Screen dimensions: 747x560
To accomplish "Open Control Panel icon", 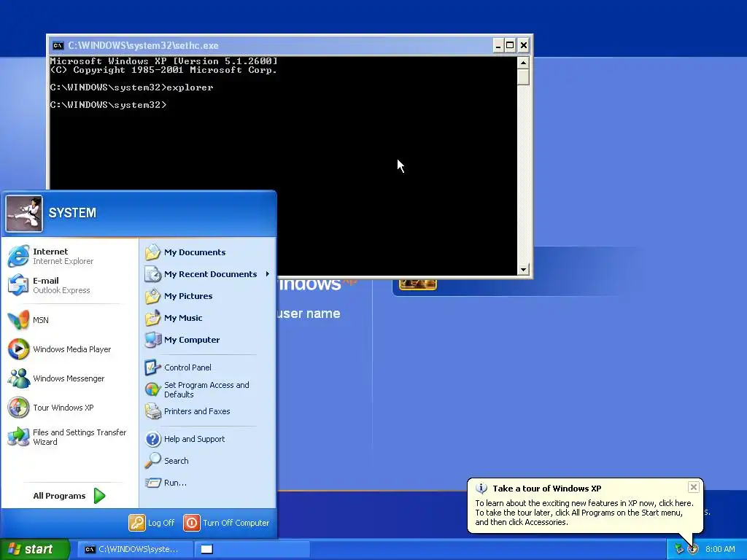I will [x=153, y=367].
